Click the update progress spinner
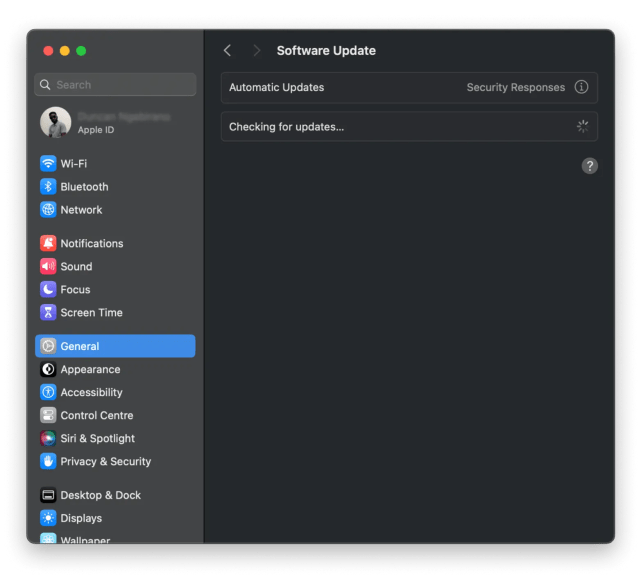Screen dimensions: 639x582 583,126
